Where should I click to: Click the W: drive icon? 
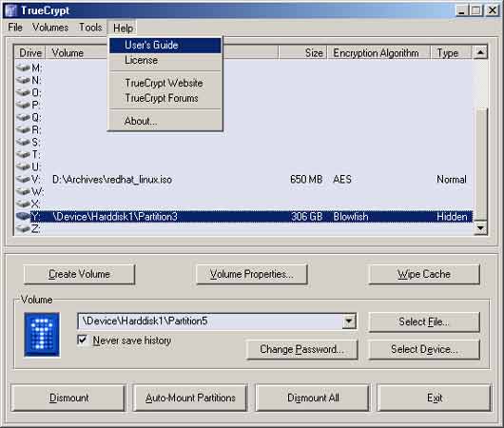pos(23,192)
